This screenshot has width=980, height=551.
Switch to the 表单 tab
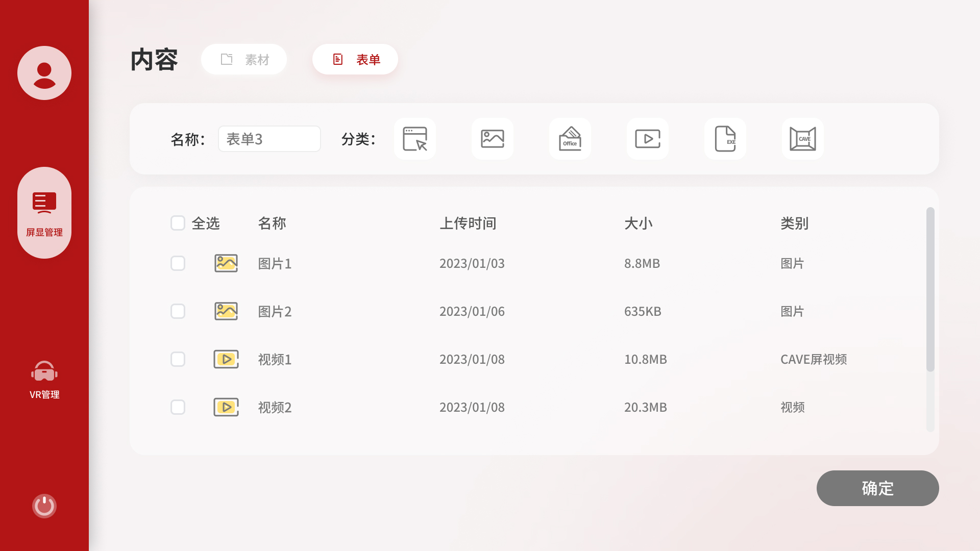(x=355, y=59)
